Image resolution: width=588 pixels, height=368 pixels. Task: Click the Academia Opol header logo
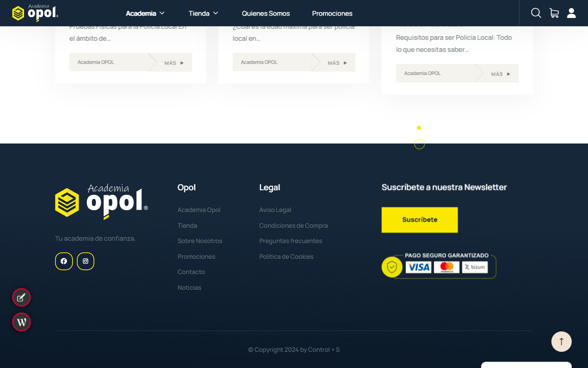point(35,13)
